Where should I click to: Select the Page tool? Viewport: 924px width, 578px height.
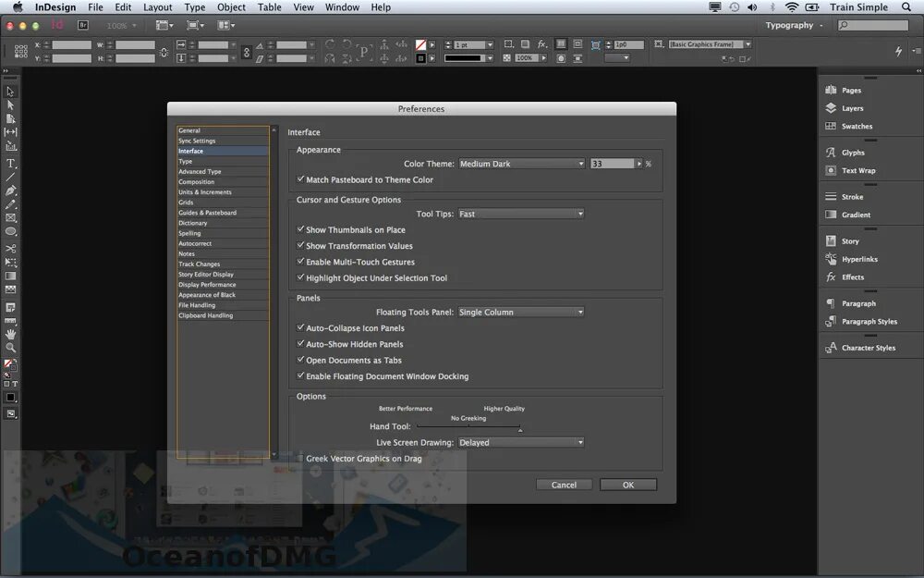(10, 118)
